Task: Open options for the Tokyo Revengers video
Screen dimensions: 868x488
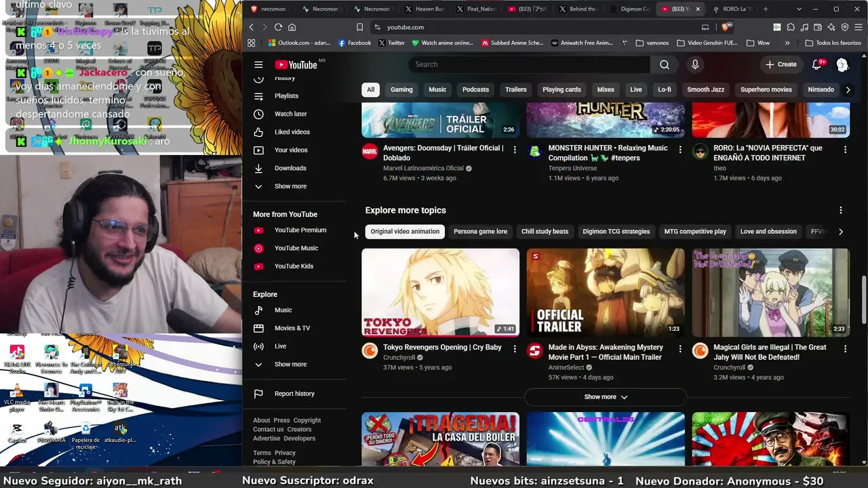Action: (515, 348)
